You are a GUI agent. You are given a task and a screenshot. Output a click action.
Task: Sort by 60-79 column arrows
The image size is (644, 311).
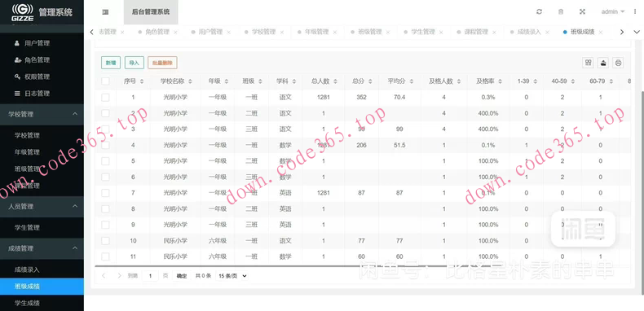[x=611, y=81]
